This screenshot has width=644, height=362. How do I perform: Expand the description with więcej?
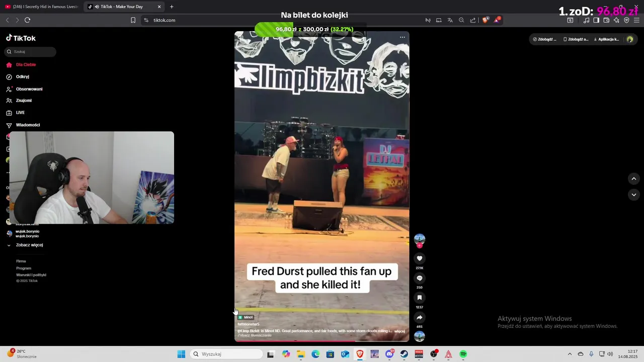(x=399, y=331)
